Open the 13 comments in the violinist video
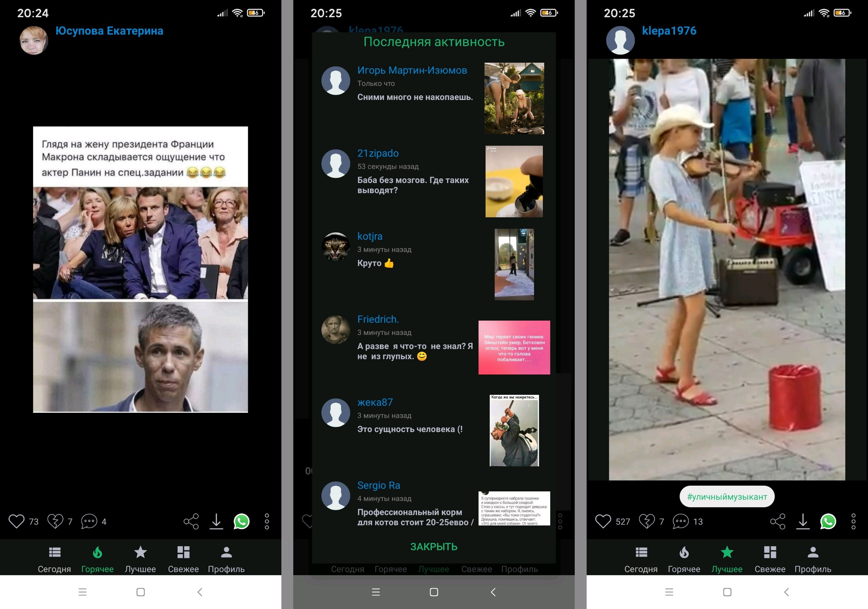 (x=680, y=521)
